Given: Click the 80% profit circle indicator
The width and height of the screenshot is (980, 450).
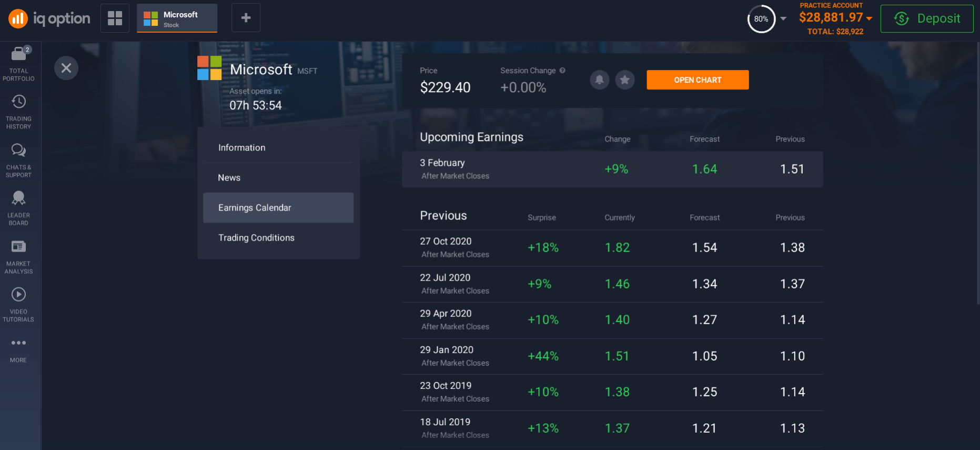Looking at the screenshot, I should (761, 19).
